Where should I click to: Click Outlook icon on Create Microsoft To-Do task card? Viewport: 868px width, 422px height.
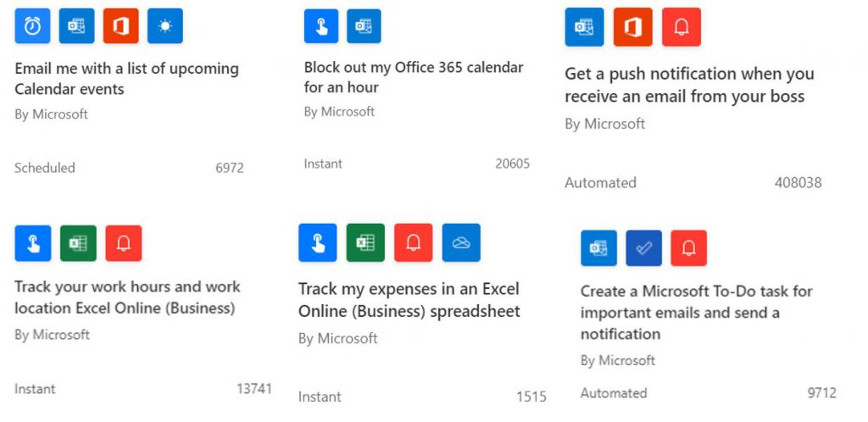[598, 248]
